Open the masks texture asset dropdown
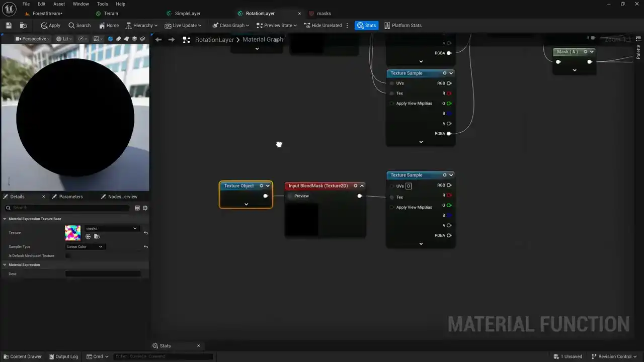 111,228
